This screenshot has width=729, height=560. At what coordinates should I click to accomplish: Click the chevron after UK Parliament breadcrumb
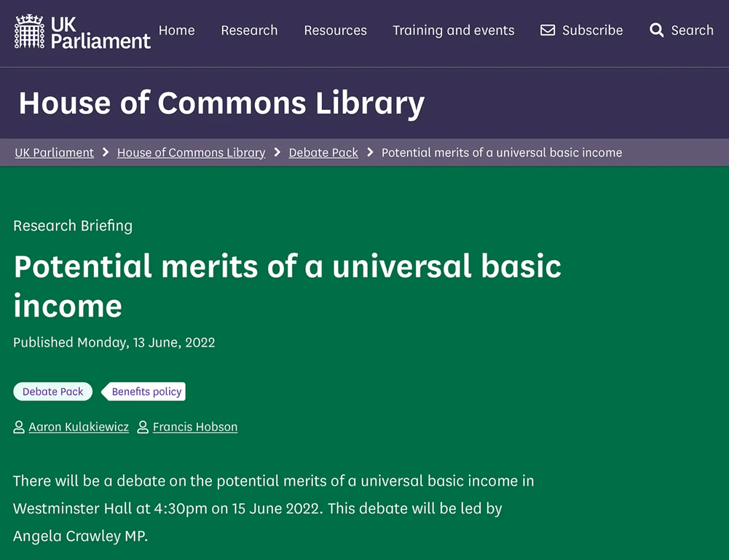106,152
